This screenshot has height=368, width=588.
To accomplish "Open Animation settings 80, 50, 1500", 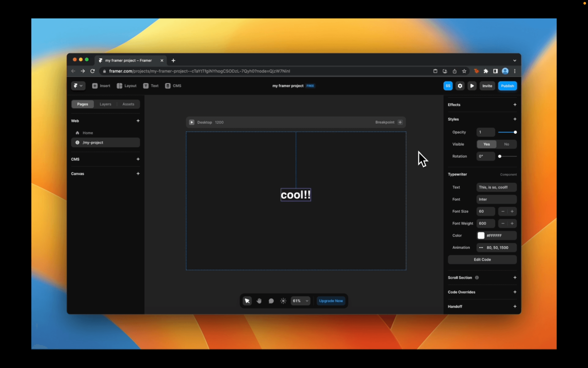I will pos(496,248).
